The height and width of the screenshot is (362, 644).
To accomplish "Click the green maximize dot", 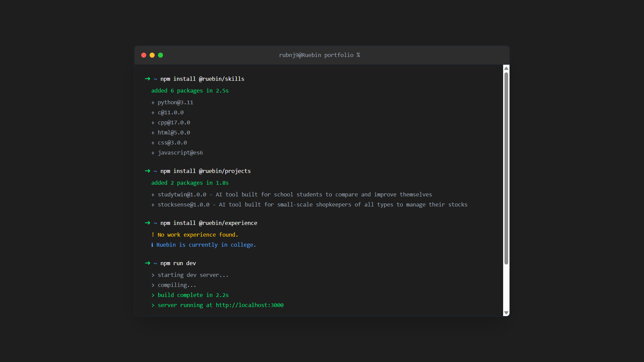I will 160,55.
